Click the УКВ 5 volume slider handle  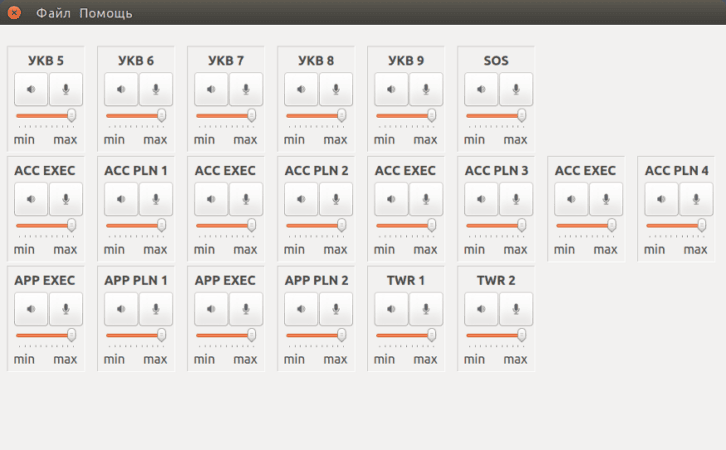71,115
